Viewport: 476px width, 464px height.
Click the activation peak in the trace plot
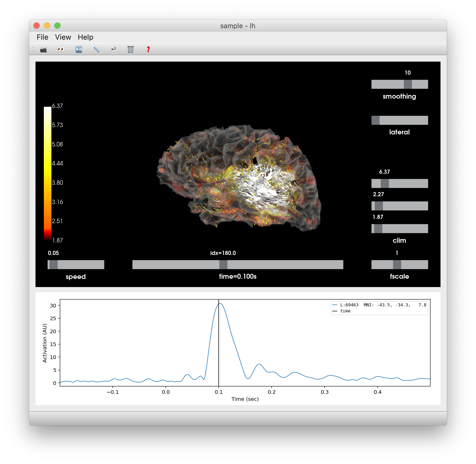[220, 304]
